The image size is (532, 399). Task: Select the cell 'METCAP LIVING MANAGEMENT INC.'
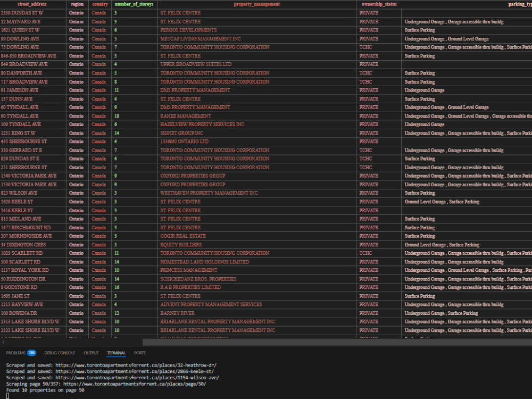click(x=257, y=39)
